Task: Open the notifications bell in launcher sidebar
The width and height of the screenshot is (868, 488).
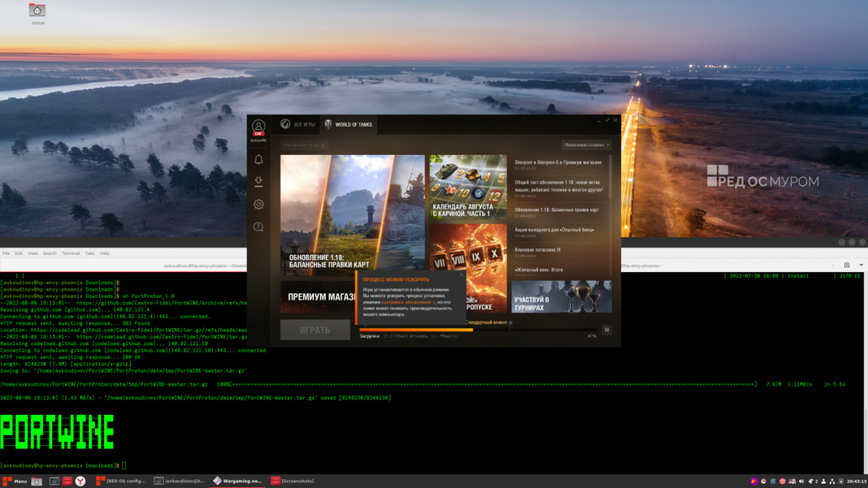Action: [x=258, y=159]
